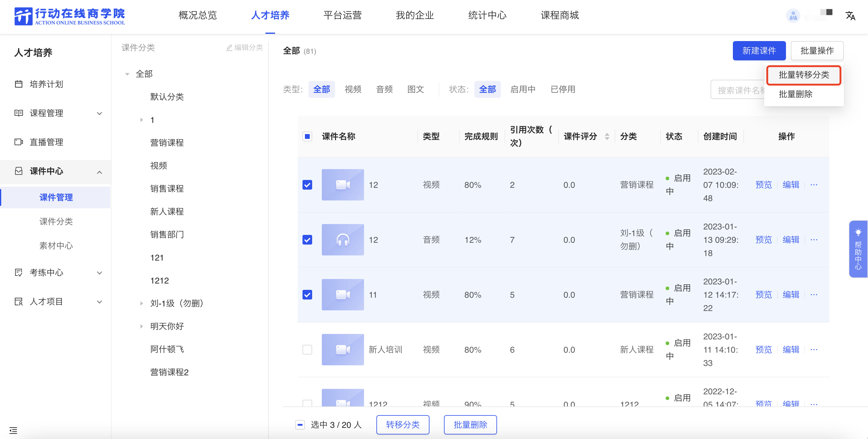
Task: Click the video thumbnail of courseware 11
Action: 343,295
